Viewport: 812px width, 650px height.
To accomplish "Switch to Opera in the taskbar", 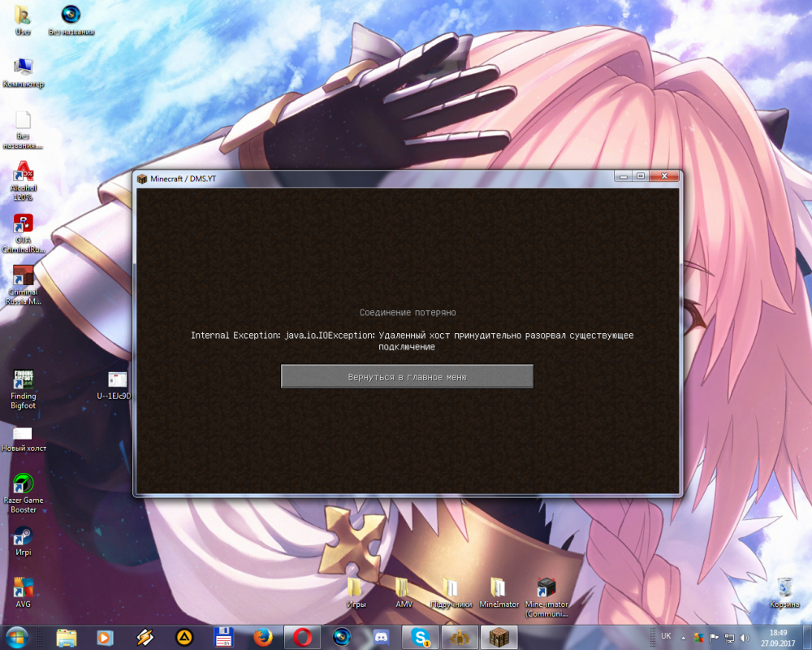I will coord(302,637).
